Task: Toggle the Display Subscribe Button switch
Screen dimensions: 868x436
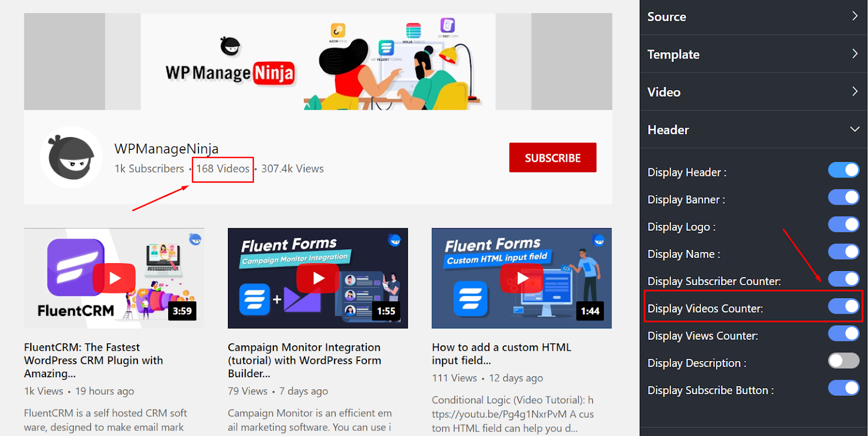Action: point(844,388)
